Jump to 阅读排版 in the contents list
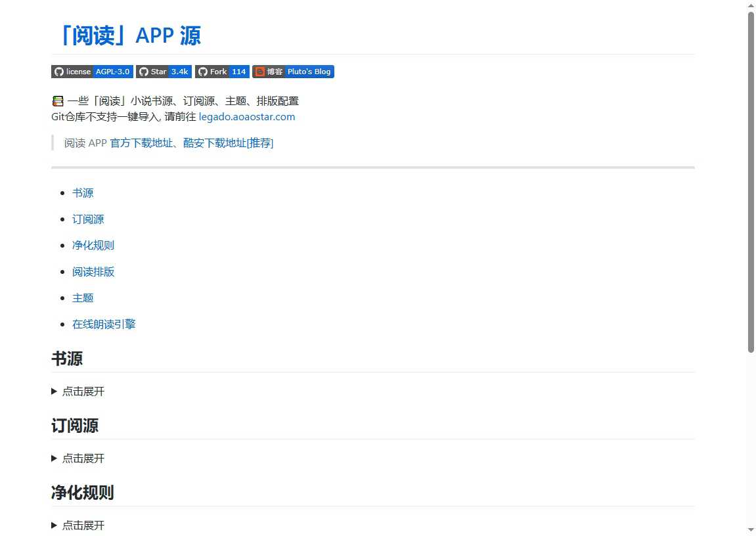Image resolution: width=756 pixels, height=536 pixels. 93,272
